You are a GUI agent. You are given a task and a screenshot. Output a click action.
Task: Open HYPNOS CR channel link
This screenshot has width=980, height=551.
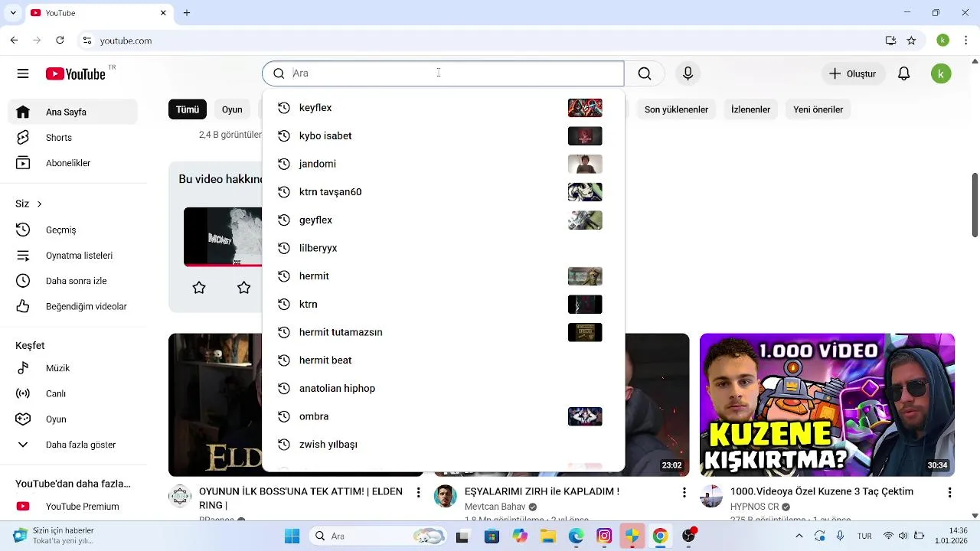[754, 507]
